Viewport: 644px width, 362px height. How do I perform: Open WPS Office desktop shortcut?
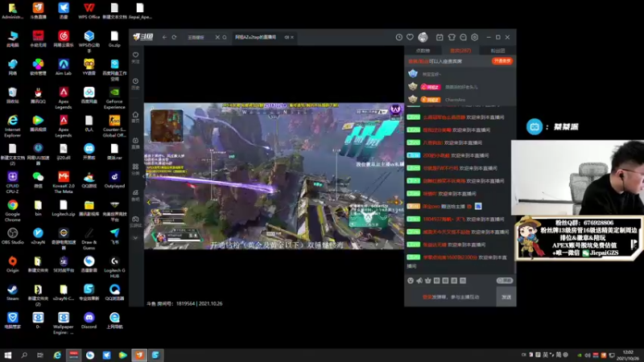tap(89, 10)
